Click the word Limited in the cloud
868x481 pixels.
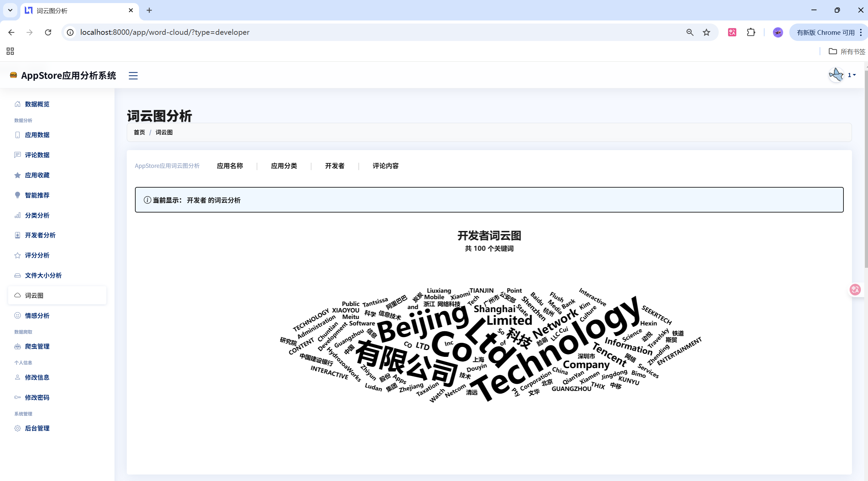(509, 321)
